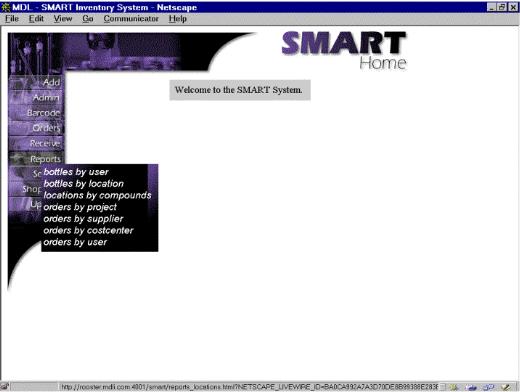Viewport: 520px width, 392px height.
Task: Open the Composer icon in the component bar
Action: [507, 387]
